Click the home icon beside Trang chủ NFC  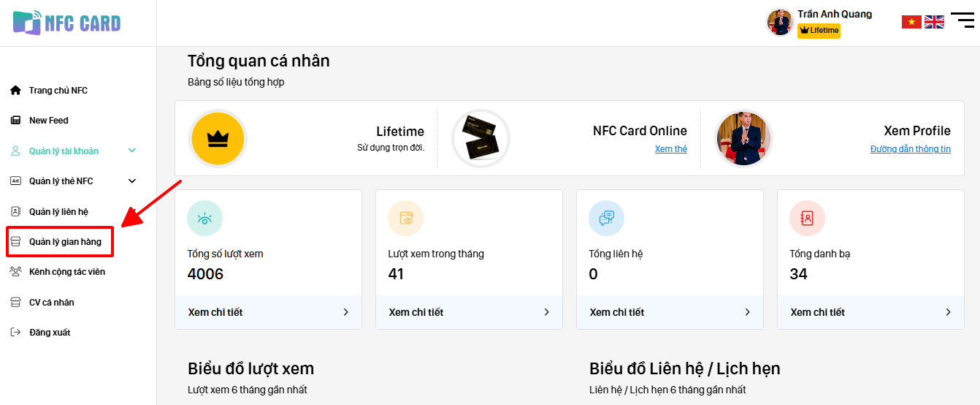point(15,91)
